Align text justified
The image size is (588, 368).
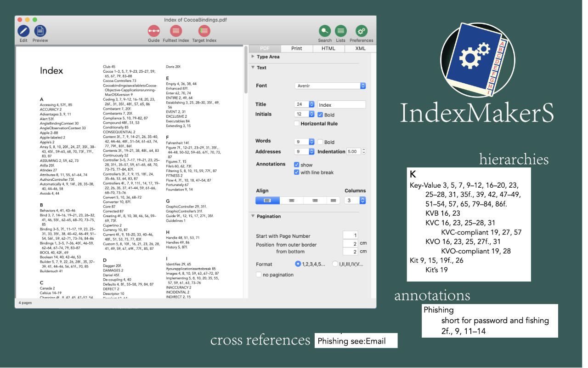[334, 200]
